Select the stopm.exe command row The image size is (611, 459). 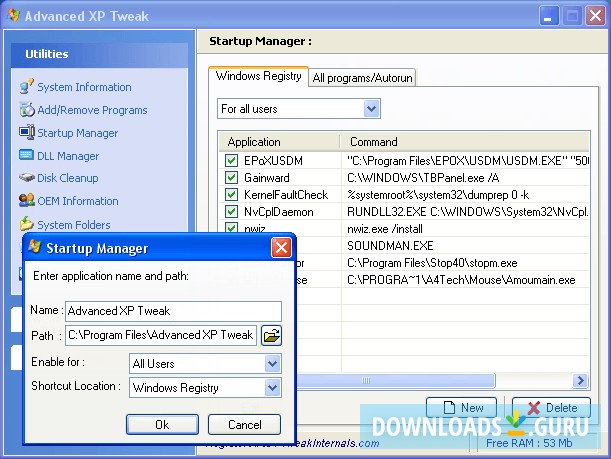465,263
